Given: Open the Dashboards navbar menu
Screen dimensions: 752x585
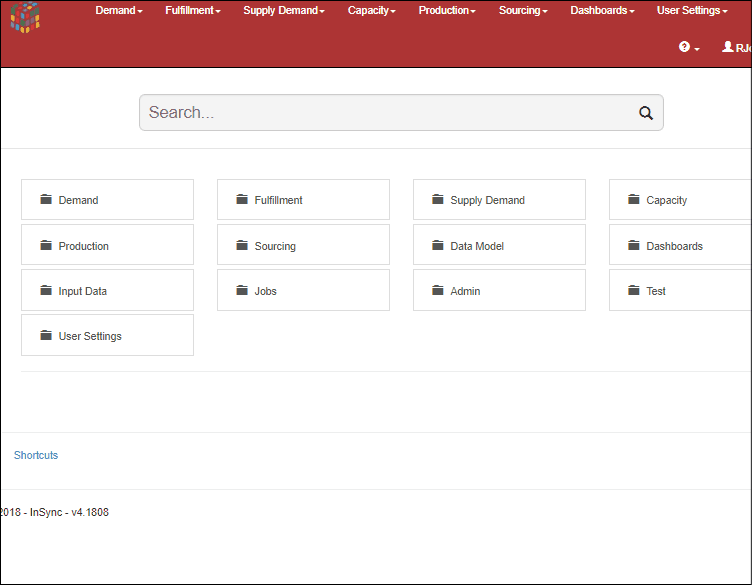Looking at the screenshot, I should (x=602, y=10).
